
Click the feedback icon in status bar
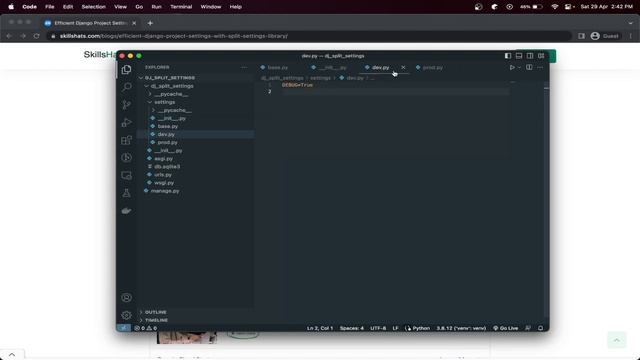coord(528,328)
